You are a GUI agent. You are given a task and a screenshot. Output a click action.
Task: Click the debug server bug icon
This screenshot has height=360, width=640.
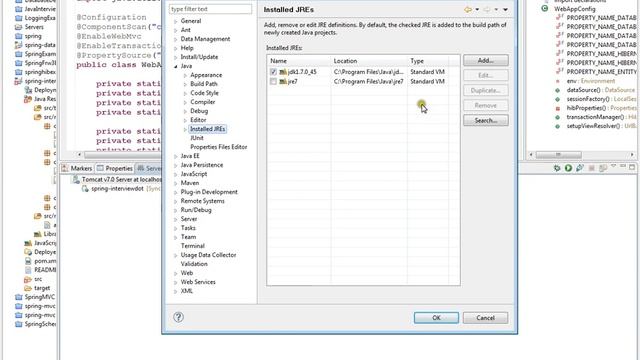tap(557, 168)
